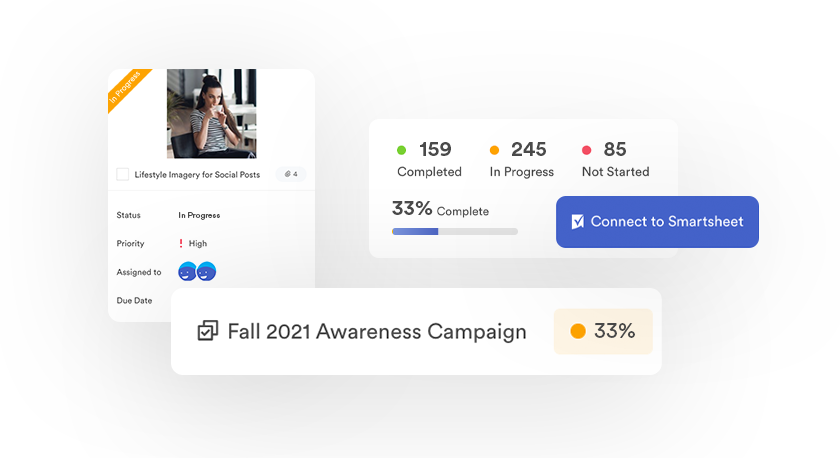The image size is (840, 458).
Task: Click the Due Date field label
Action: pos(134,300)
